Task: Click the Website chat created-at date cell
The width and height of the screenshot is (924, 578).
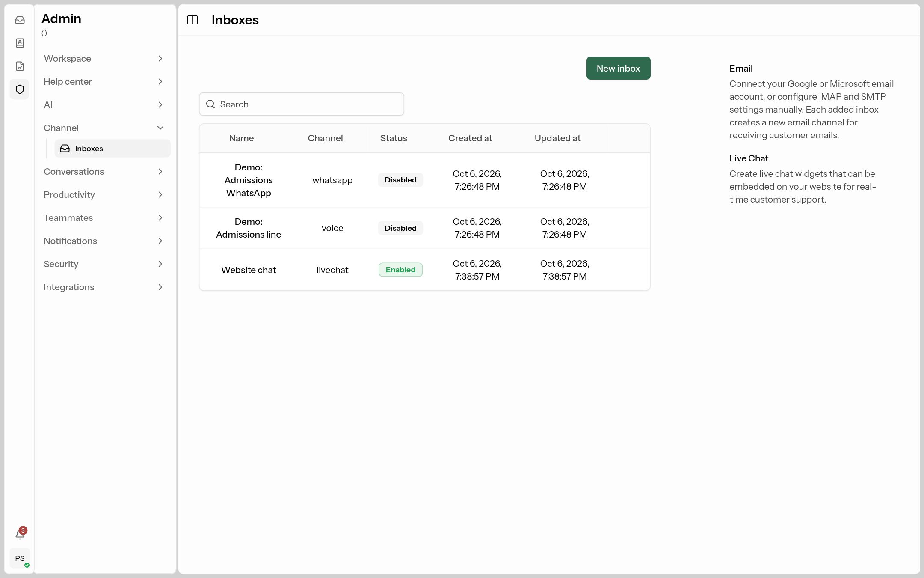Action: coord(477,270)
